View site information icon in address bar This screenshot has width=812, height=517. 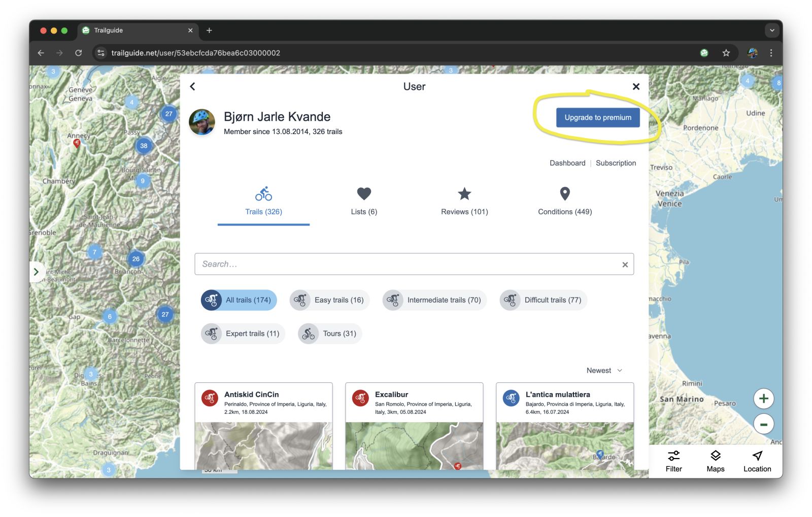pos(101,53)
